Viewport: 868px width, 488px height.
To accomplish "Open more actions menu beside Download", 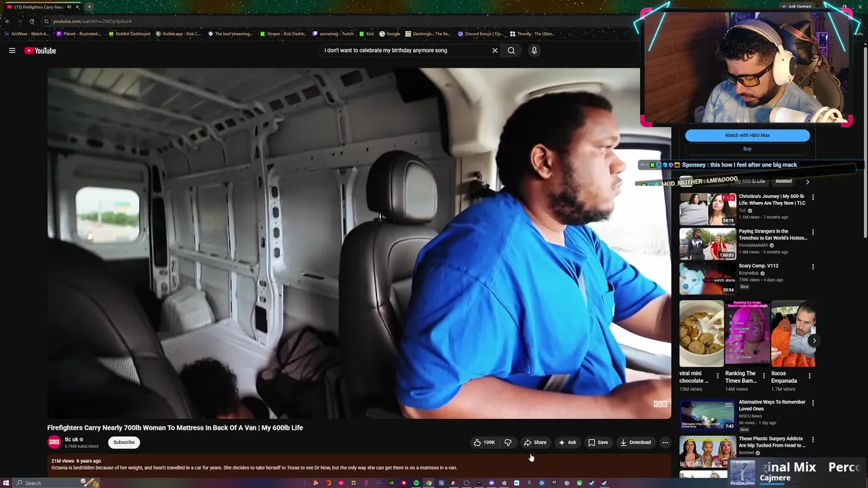I will pyautogui.click(x=665, y=443).
